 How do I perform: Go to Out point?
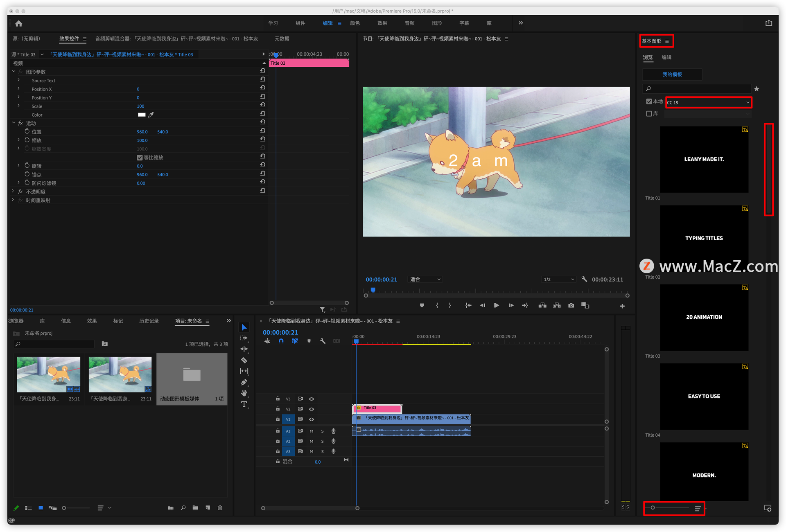tap(525, 305)
